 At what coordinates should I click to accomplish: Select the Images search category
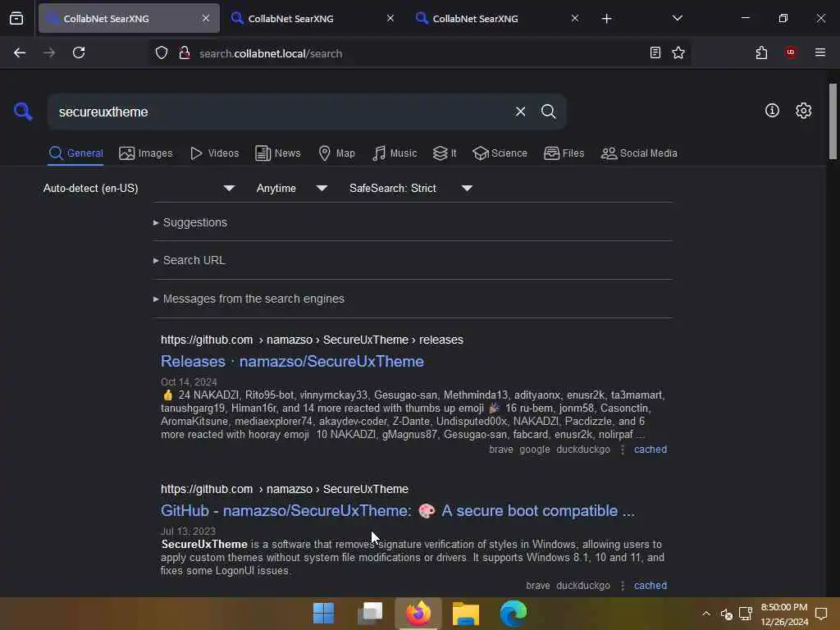146,153
